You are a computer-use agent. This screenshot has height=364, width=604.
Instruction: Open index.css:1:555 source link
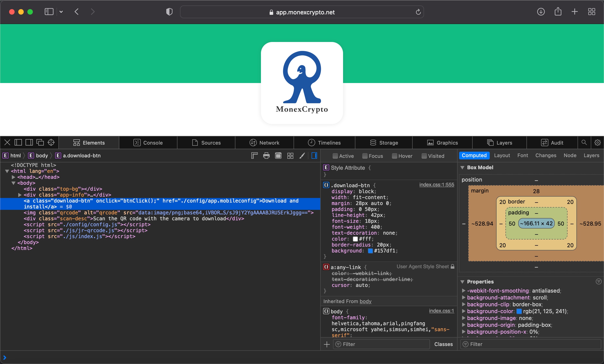pyautogui.click(x=437, y=185)
